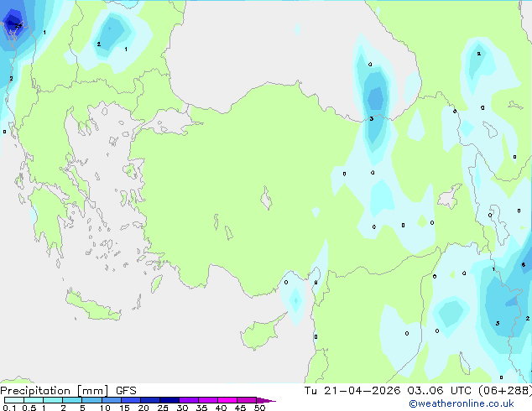Click the 'GFS' model label

126,391
